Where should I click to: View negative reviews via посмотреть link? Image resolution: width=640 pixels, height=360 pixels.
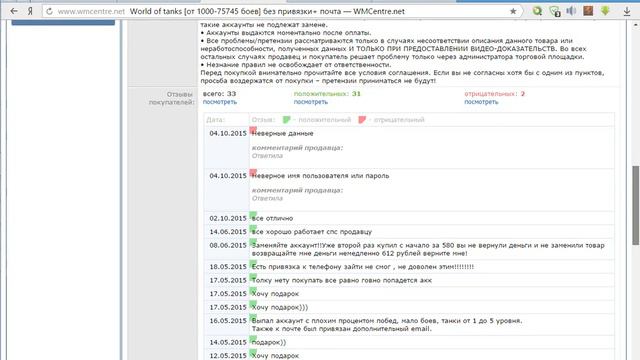coord(481,102)
